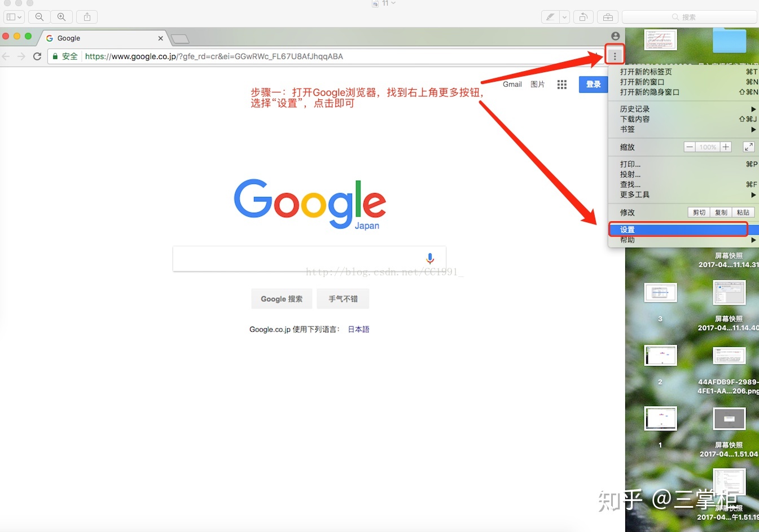Screen dimensions: 759x532
Task: Reload the Google page
Action: click(x=37, y=56)
